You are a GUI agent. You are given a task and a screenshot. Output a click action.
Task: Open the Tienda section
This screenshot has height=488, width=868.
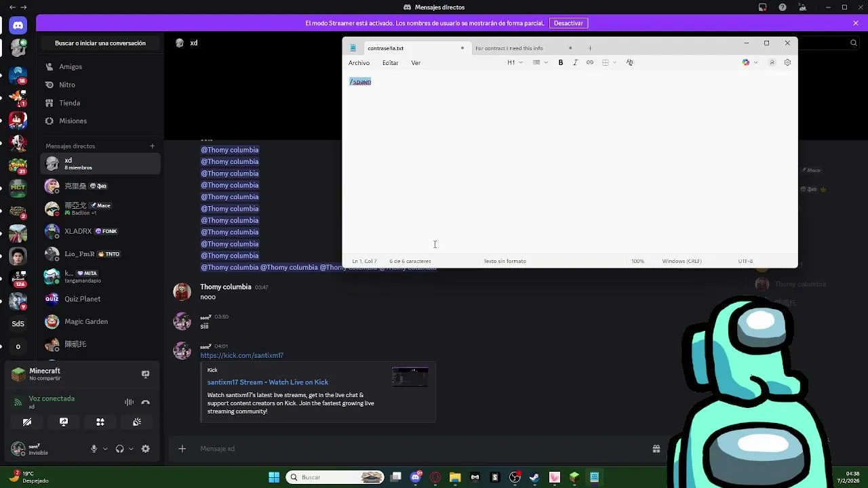coord(100,103)
